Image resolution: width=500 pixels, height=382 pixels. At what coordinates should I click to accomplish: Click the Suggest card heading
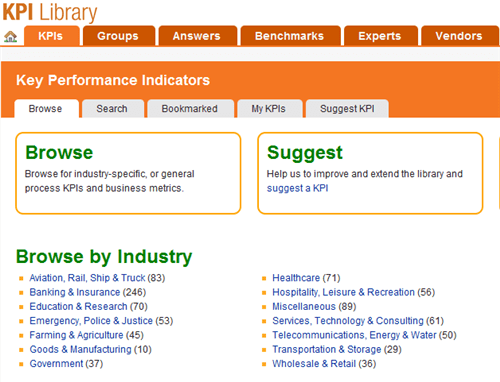coord(305,153)
